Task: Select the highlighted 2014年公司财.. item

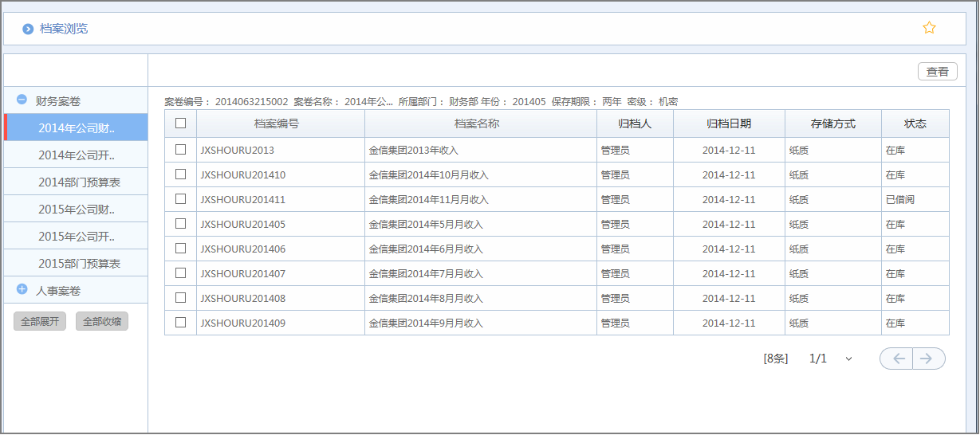Action: (x=77, y=127)
